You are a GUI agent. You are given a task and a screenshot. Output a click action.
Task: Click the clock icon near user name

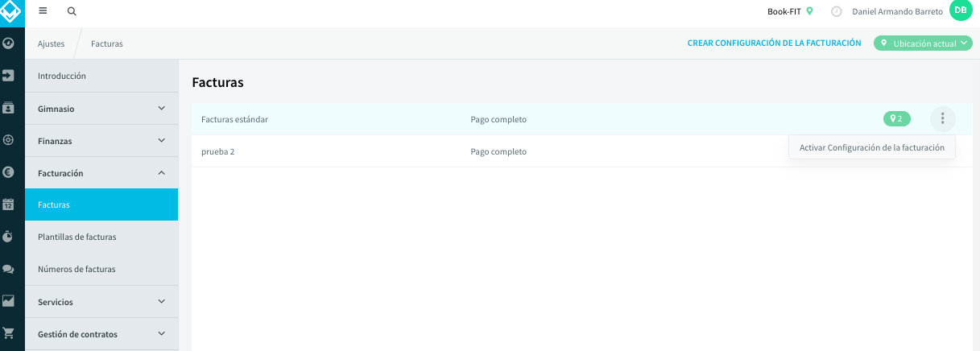coord(836,11)
